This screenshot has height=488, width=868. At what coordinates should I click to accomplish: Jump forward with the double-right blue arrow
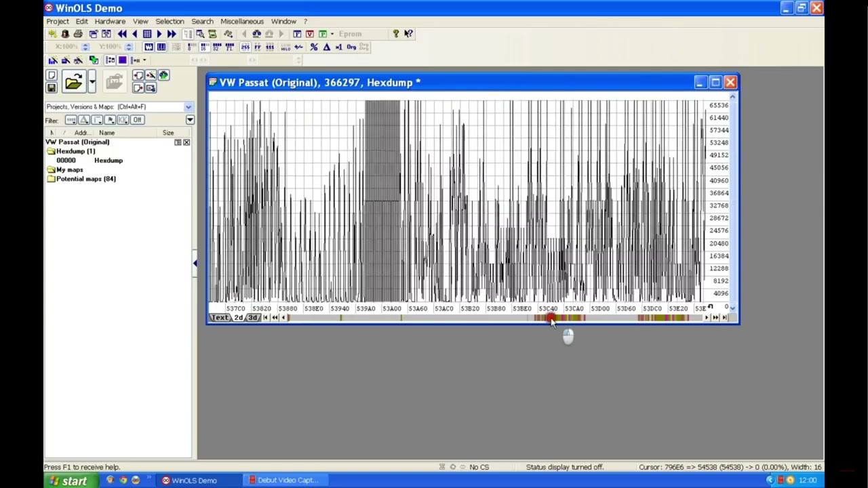[172, 34]
